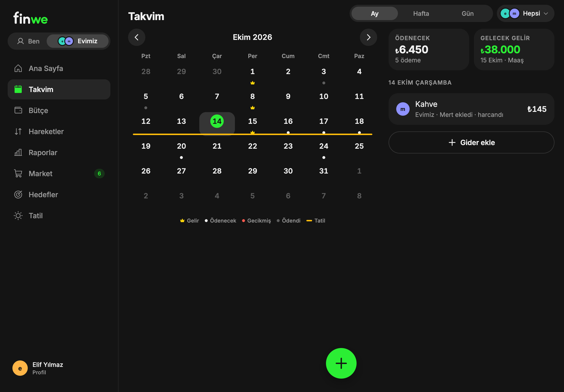Click the Profil link under Elif Yılmaz
The image size is (564, 392).
point(39,372)
